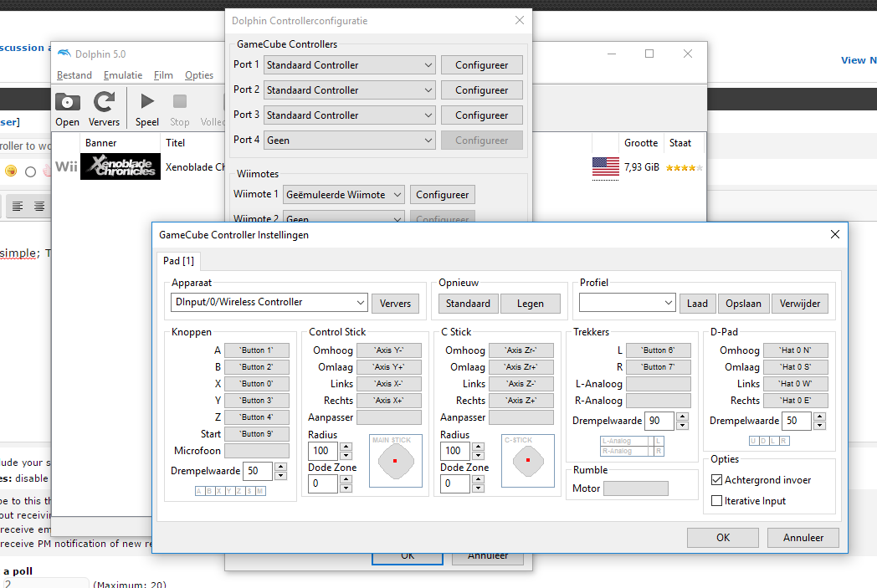Click the Ververs refresh icon in the toolbar
Viewport: 877px width, 588px height.
[104, 102]
